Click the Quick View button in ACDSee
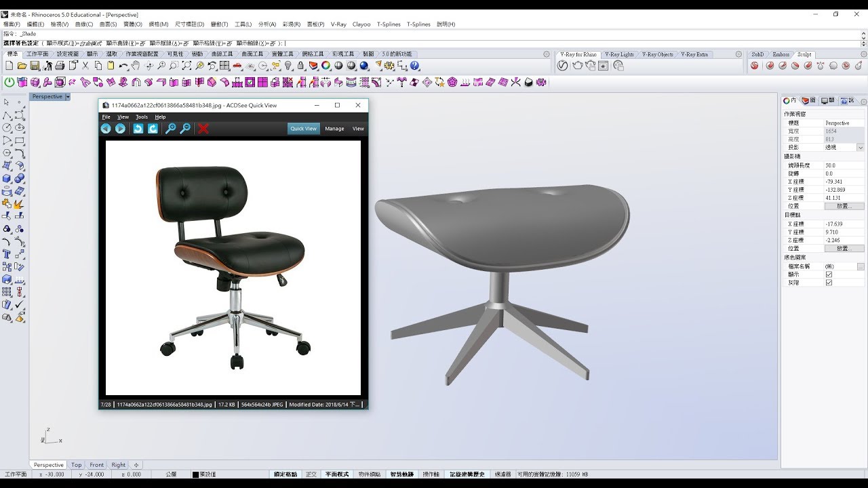Image resolution: width=868 pixels, height=488 pixels. click(303, 128)
